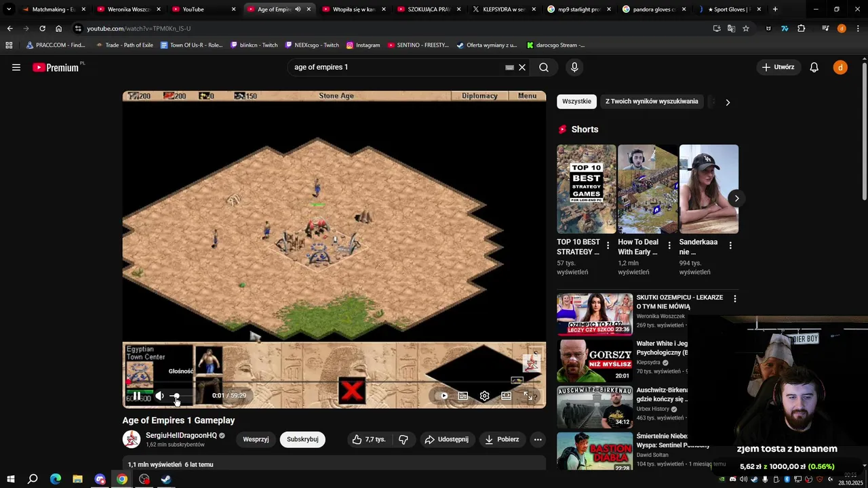Clear the YouTube search query
The width and height of the screenshot is (868, 488).
[522, 67]
